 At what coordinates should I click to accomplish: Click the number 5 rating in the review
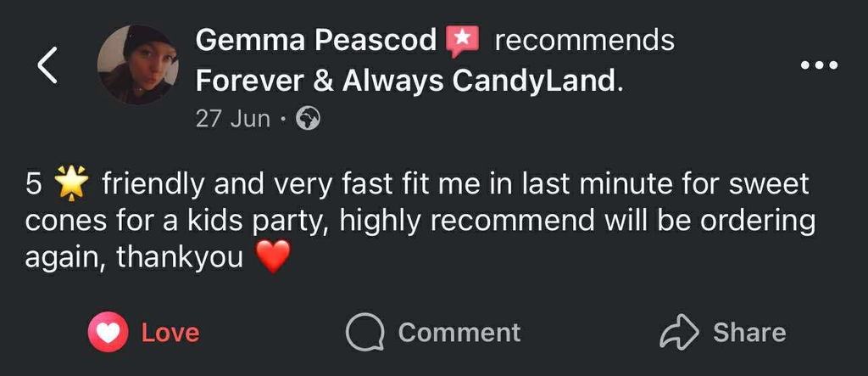[33, 183]
